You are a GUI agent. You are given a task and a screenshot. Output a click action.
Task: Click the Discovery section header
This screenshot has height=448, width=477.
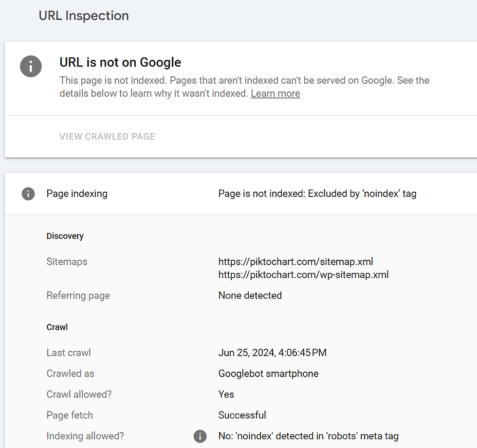(x=65, y=236)
